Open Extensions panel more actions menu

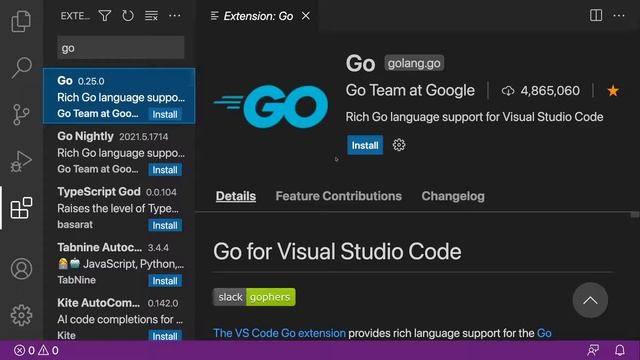click(175, 16)
